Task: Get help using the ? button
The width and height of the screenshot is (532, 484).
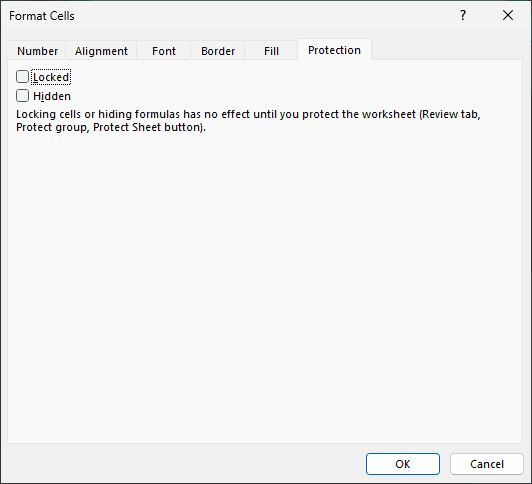Action: pyautogui.click(x=463, y=16)
